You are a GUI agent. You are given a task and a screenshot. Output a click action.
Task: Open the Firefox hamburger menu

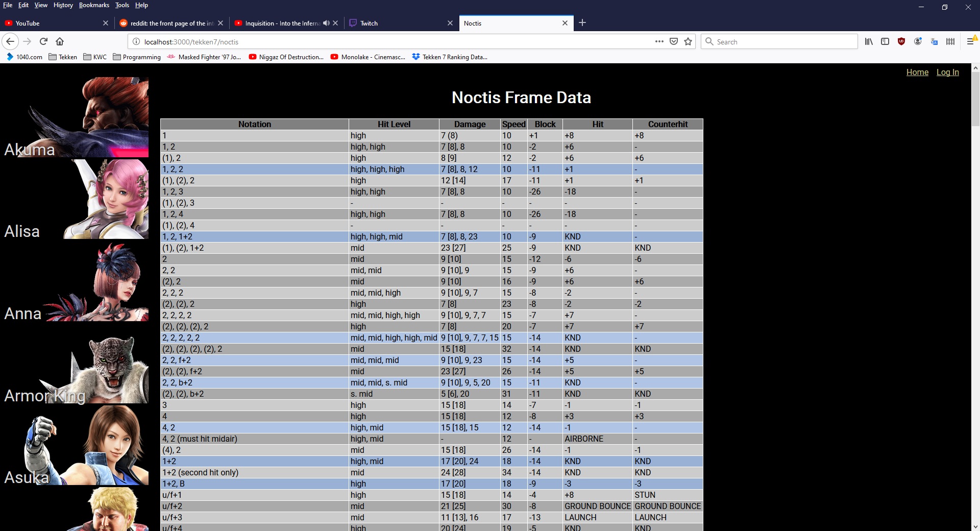click(971, 41)
